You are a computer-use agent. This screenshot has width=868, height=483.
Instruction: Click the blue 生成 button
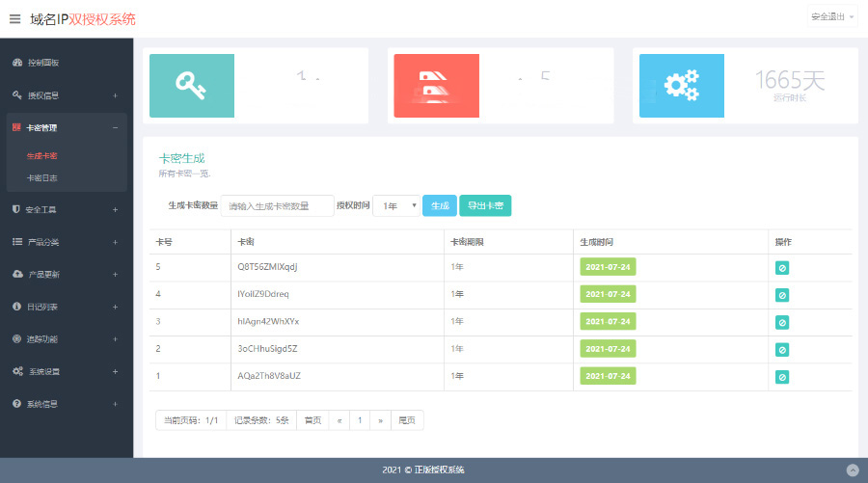pos(440,205)
